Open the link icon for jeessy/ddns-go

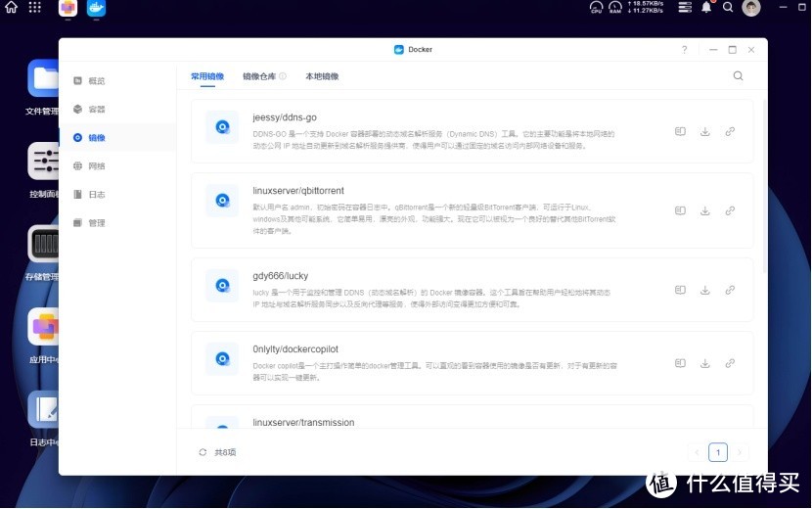coord(730,132)
